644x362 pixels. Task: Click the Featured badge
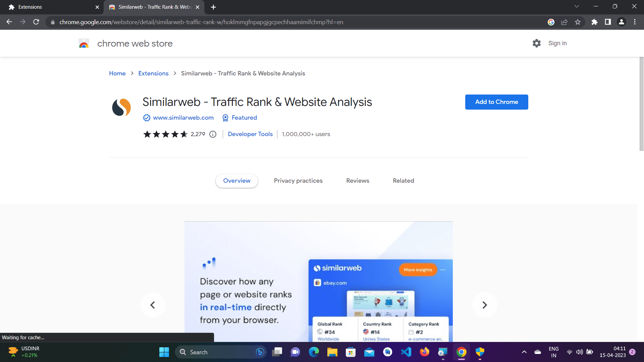tap(244, 118)
